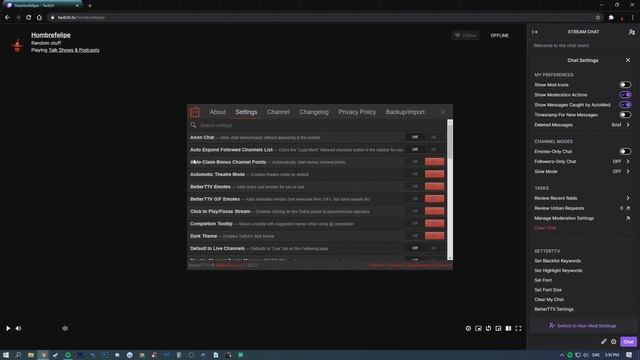Open Windows Start menu
Viewport: 640px width, 360px height.
(6, 355)
